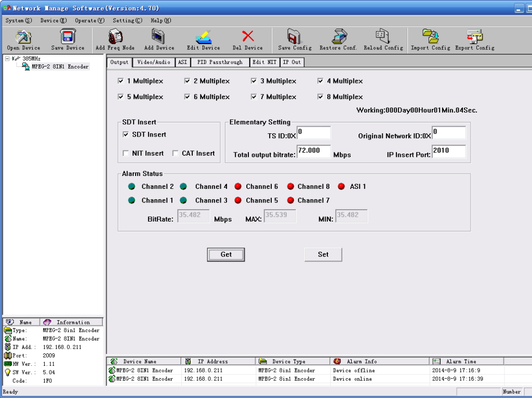
Task: Click the IP Add. value 192.168.0.211 in info panel
Action: tap(62, 347)
